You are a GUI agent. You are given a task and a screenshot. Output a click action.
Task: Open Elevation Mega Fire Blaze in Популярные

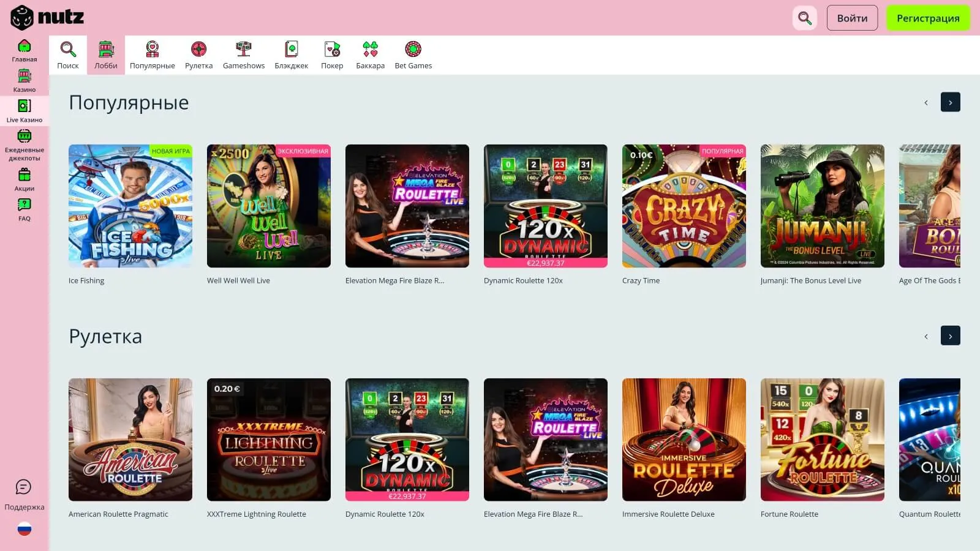pos(407,206)
